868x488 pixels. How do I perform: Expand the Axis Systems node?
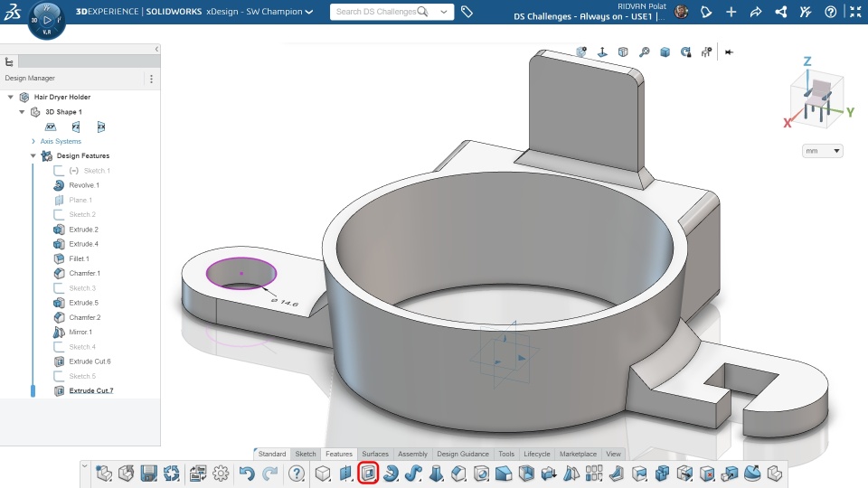click(x=33, y=141)
